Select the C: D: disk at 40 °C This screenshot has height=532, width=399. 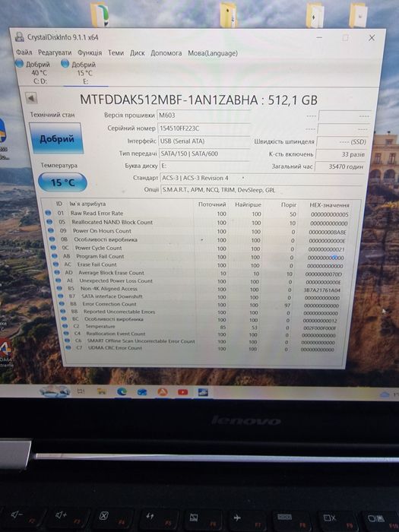[34, 72]
